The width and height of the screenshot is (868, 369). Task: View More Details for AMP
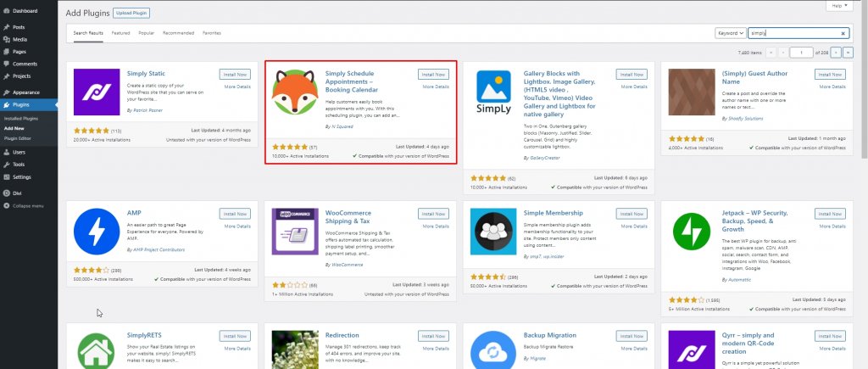[x=237, y=226]
